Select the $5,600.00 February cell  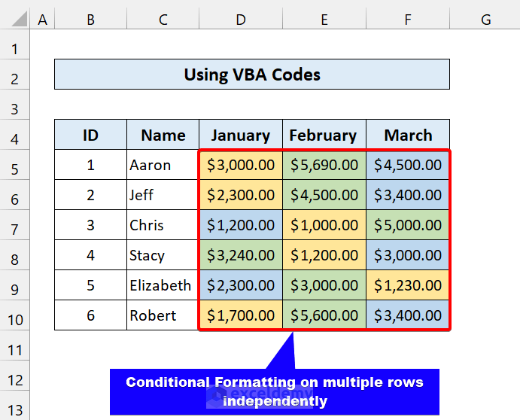324,315
